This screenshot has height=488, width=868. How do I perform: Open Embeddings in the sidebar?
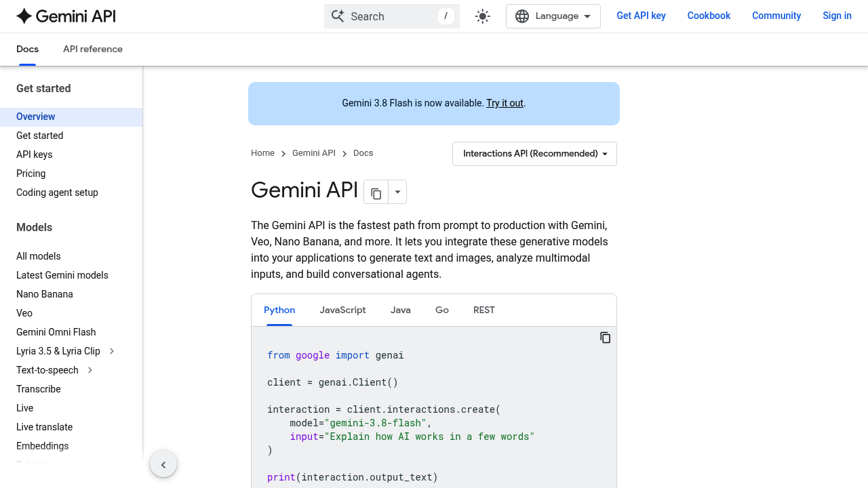(42, 446)
